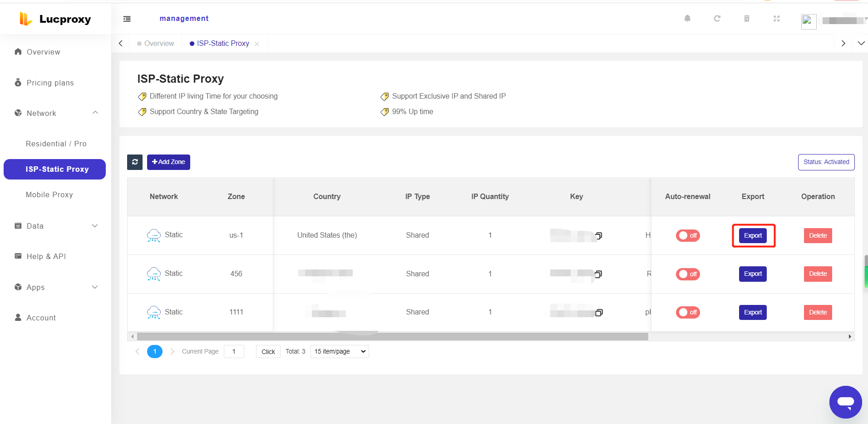868x424 pixels.
Task: Copy the key for zone 1111
Action: tap(599, 313)
